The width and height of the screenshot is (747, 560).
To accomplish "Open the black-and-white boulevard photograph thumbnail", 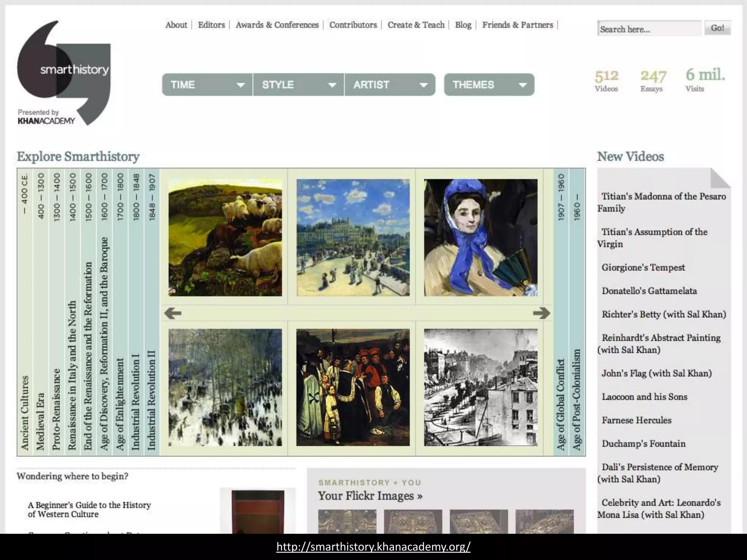I will point(480,387).
